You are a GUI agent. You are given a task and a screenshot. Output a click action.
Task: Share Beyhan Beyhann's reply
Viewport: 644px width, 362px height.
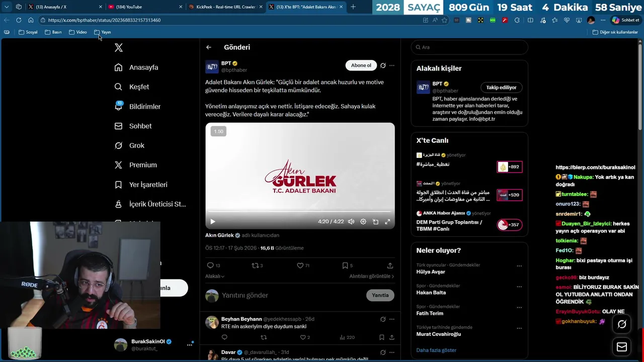pos(391,337)
